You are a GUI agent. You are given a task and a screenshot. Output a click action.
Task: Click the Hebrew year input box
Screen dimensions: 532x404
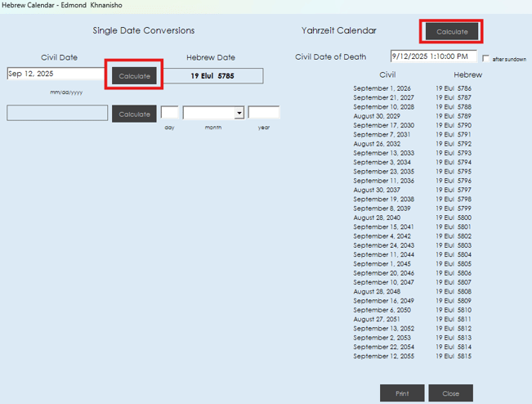(x=263, y=113)
